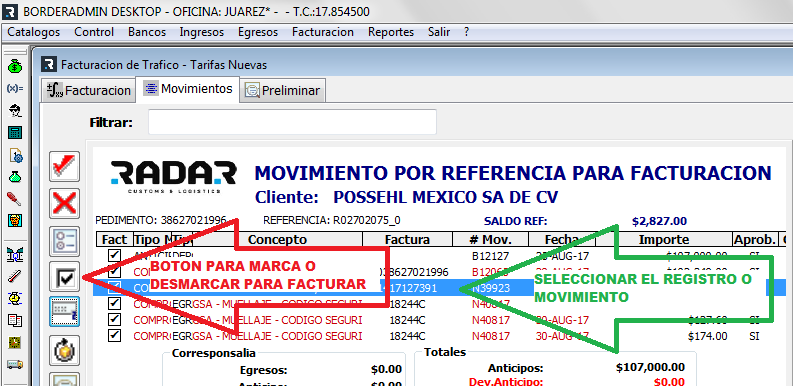Click the green money bag icon
The image size is (793, 386).
[x=15, y=66]
